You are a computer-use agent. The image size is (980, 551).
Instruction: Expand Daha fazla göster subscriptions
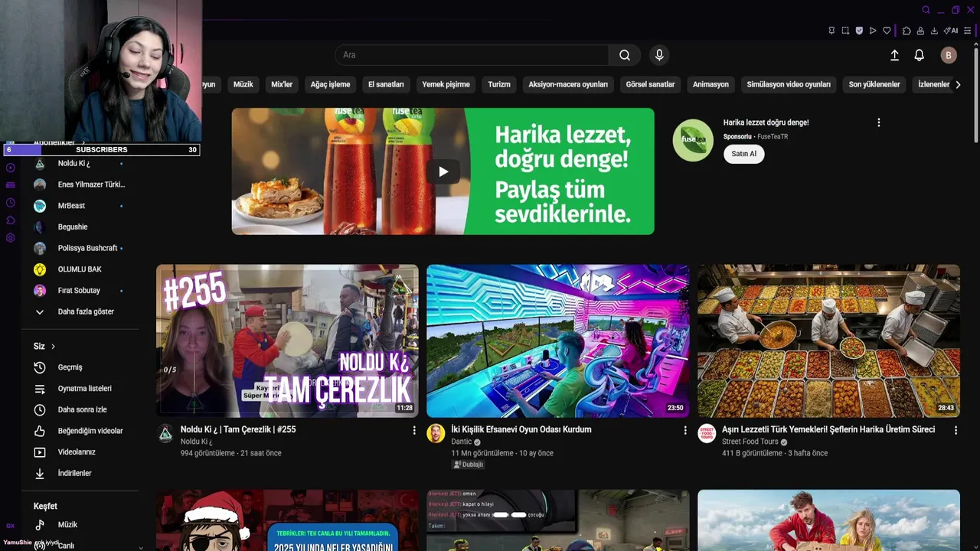(x=80, y=311)
